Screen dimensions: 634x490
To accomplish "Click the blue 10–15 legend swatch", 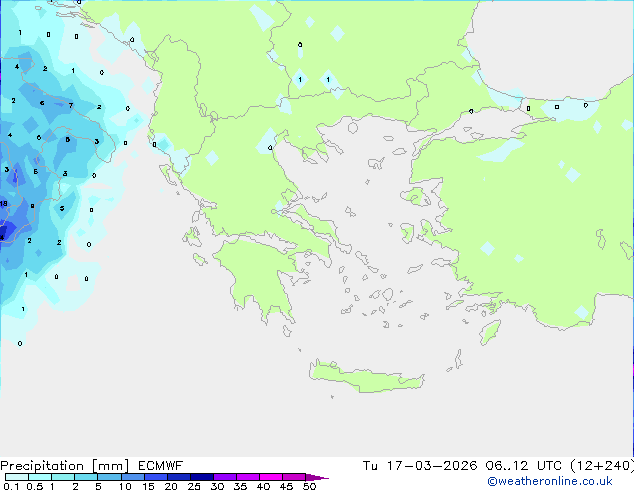I will [132, 477].
